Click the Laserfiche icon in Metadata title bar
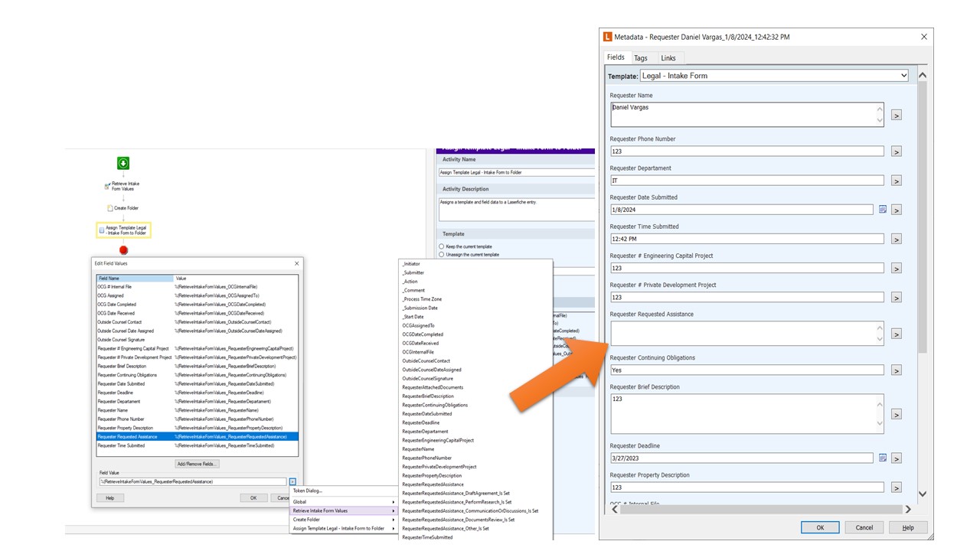Screen dimensions: 980x551 coord(608,37)
